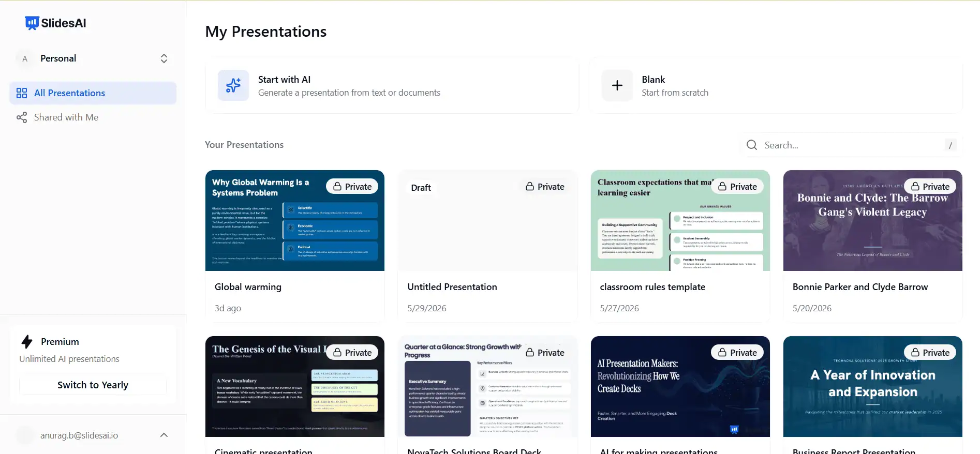Click the Start with AI sparkle icon
The image size is (980, 454).
(233, 85)
